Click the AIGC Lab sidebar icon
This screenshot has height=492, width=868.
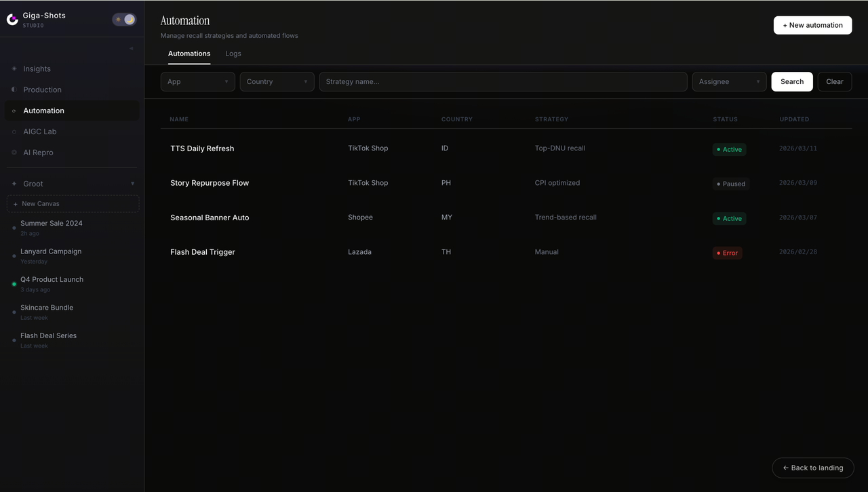pos(14,131)
